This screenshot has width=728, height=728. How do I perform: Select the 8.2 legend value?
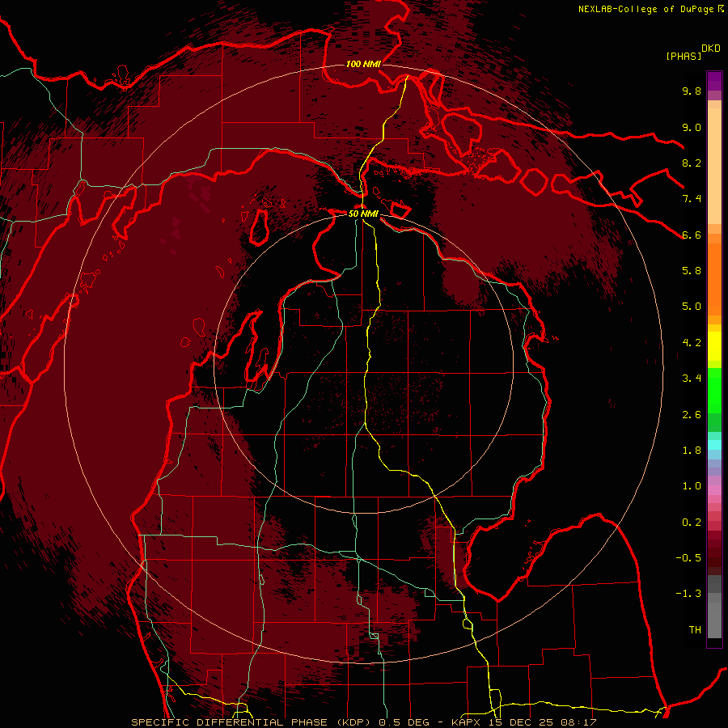pos(692,163)
